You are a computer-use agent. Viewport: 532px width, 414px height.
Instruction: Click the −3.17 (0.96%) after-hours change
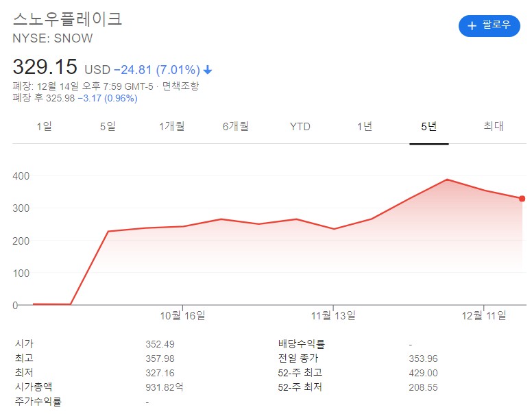(108, 99)
